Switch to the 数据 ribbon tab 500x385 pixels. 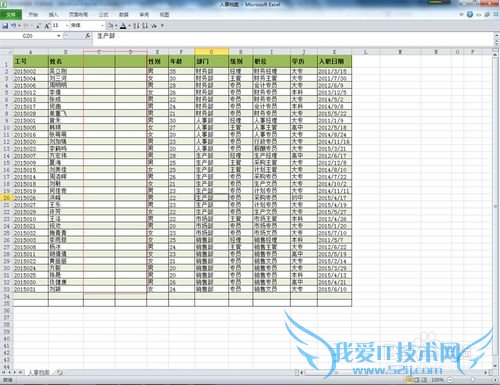[124, 15]
